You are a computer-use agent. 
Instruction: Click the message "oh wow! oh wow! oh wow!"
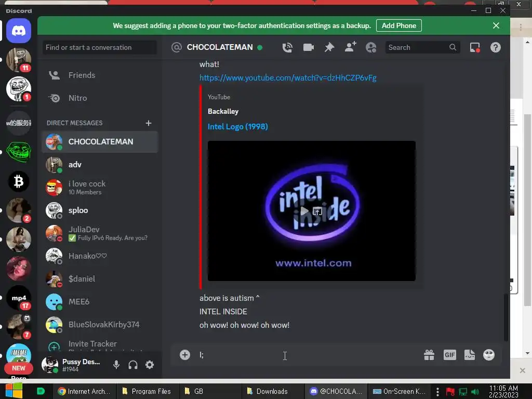tap(244, 325)
